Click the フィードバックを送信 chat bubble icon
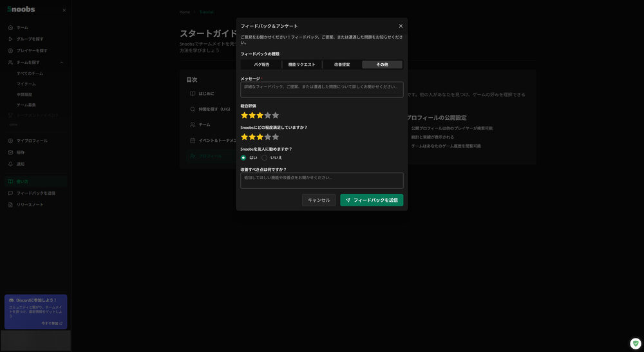 [x=11, y=193]
